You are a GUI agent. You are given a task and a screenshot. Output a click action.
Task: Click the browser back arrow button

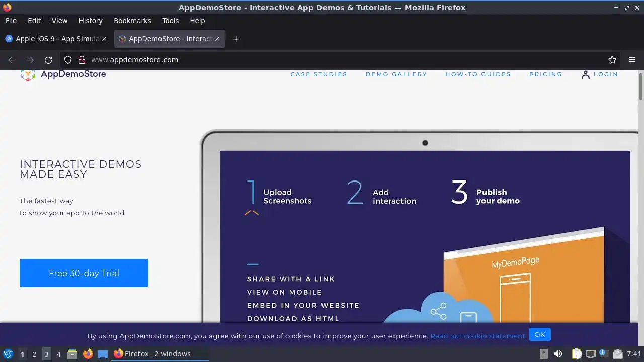[12, 60]
